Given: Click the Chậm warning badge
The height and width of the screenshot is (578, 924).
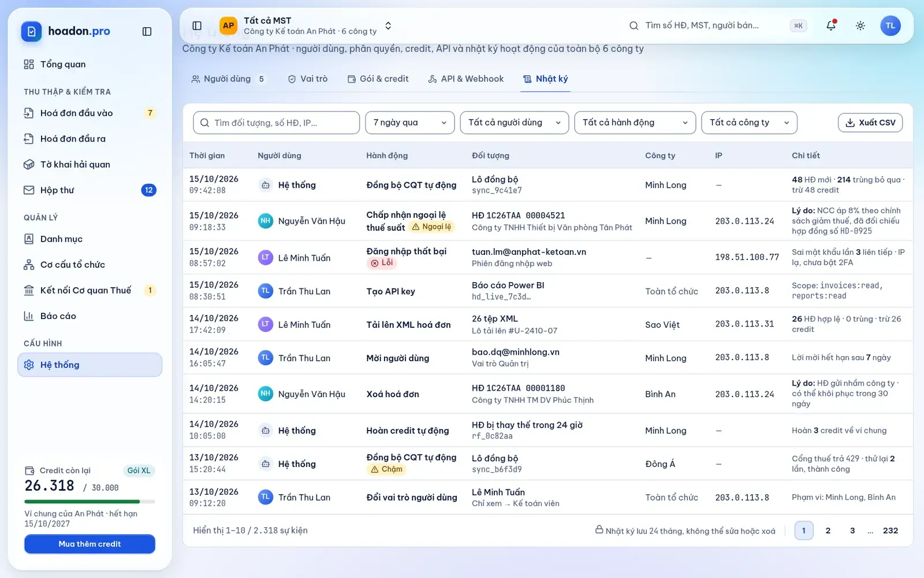Looking at the screenshot, I should pos(386,469).
